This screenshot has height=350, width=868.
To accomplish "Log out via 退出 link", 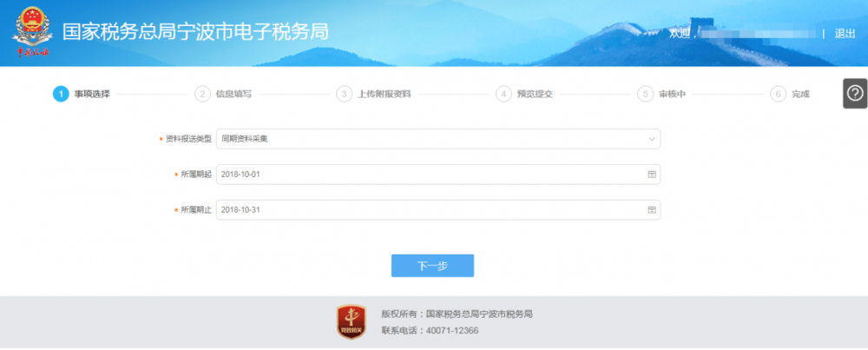I will (x=845, y=33).
